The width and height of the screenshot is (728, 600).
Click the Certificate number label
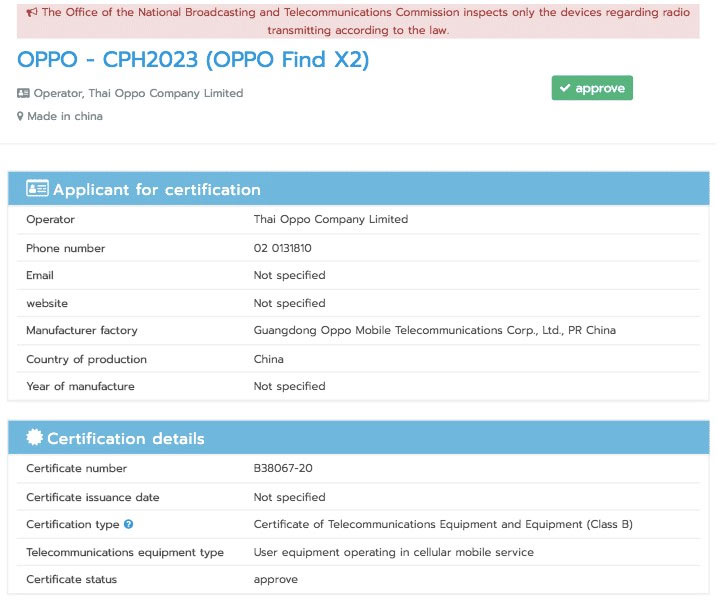(x=77, y=468)
